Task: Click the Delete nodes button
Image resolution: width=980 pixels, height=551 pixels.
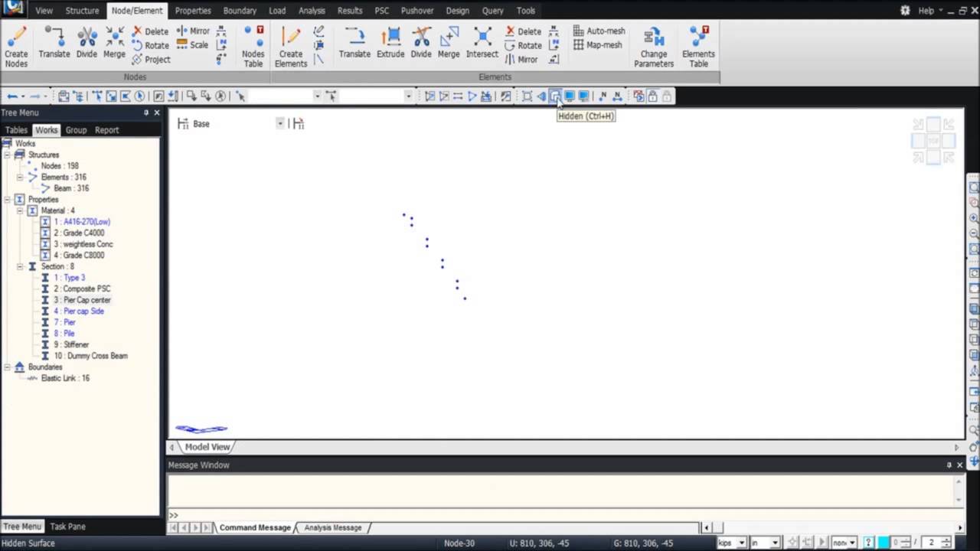Action: coord(150,31)
